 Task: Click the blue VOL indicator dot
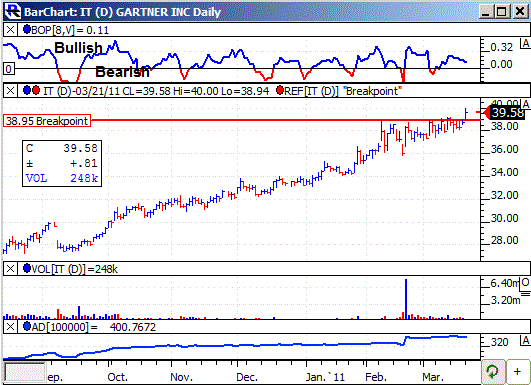point(27,269)
